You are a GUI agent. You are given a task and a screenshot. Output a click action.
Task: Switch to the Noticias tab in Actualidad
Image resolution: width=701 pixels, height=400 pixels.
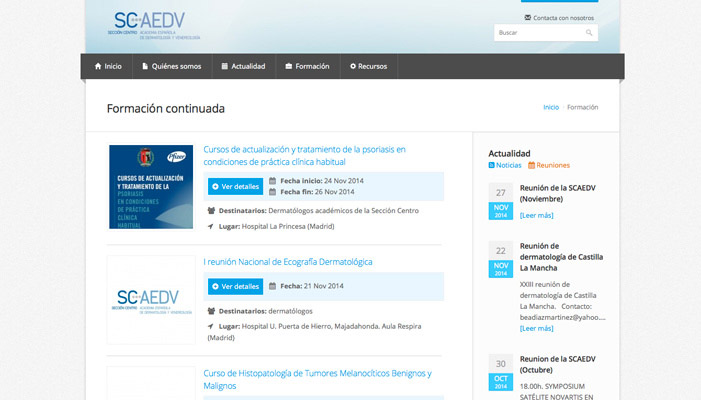[x=505, y=165]
